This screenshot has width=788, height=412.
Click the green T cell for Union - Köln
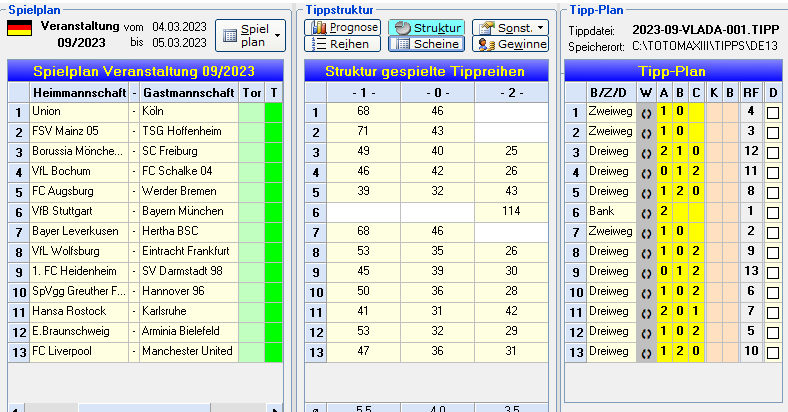(273, 113)
